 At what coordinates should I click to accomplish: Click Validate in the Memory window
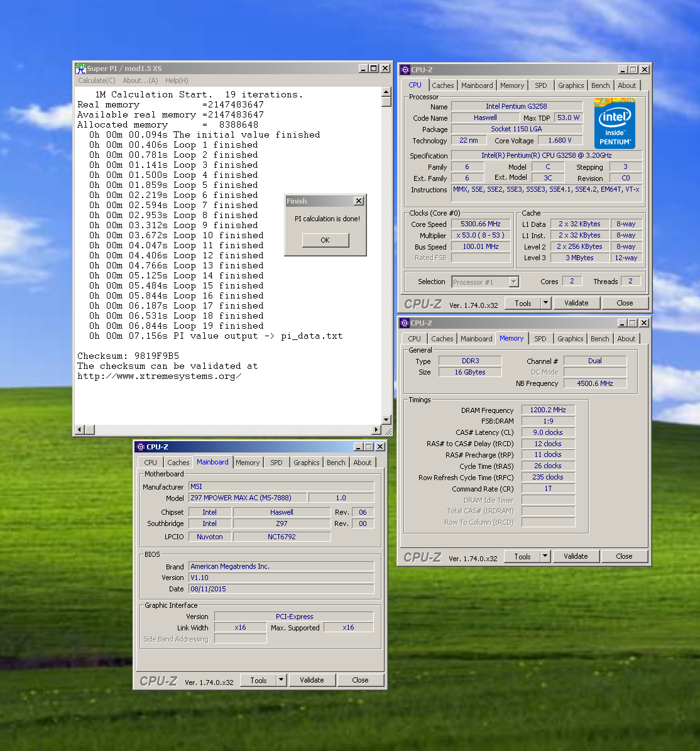576,557
